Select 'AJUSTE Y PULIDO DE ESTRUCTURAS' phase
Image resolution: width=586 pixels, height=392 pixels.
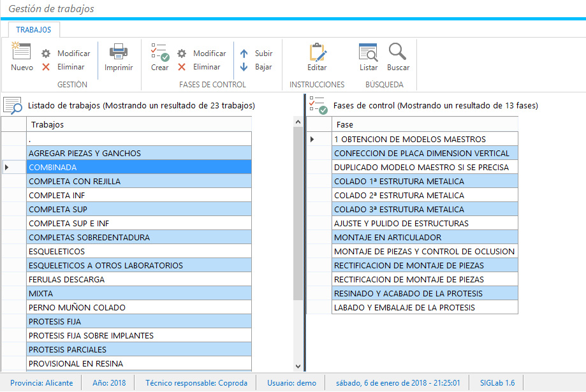click(x=425, y=224)
